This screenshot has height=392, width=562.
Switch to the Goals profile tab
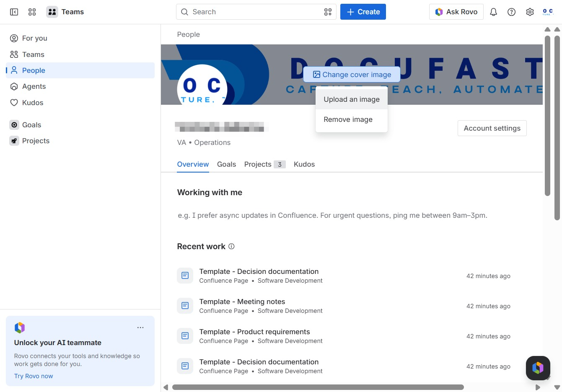pos(226,164)
